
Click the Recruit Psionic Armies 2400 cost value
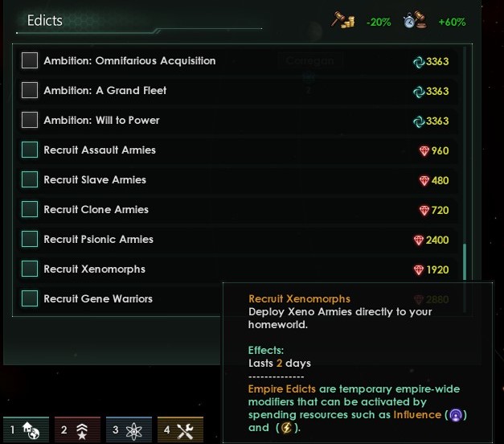click(437, 240)
